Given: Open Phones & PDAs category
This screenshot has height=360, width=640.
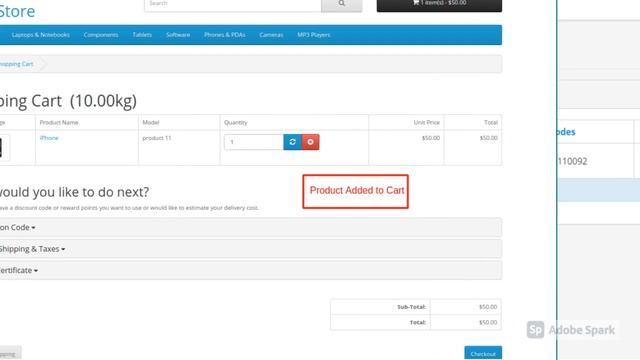Looking at the screenshot, I should coord(224,35).
